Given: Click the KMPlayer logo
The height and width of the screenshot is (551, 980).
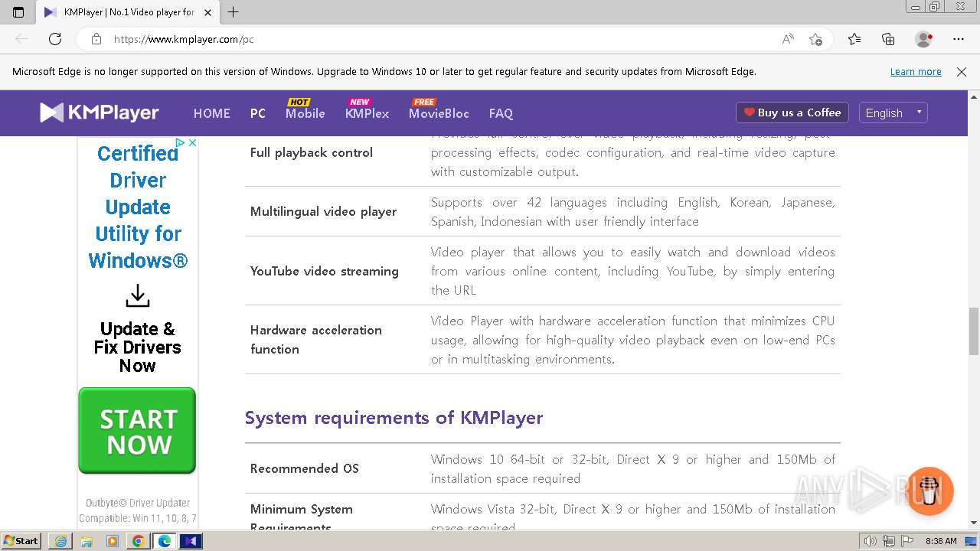Looking at the screenshot, I should [100, 112].
